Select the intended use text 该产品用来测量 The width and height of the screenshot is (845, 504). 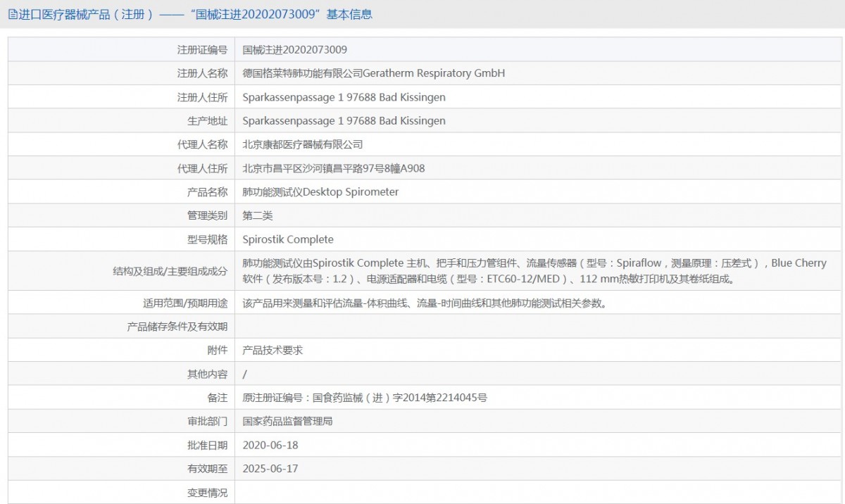point(425,303)
